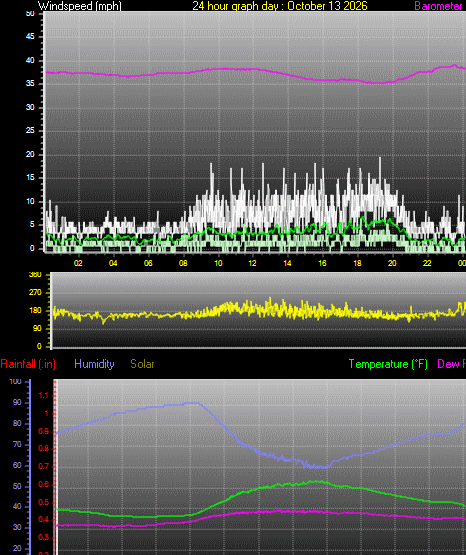
Task: Click the 18 hour time axis label
Action: point(357,263)
